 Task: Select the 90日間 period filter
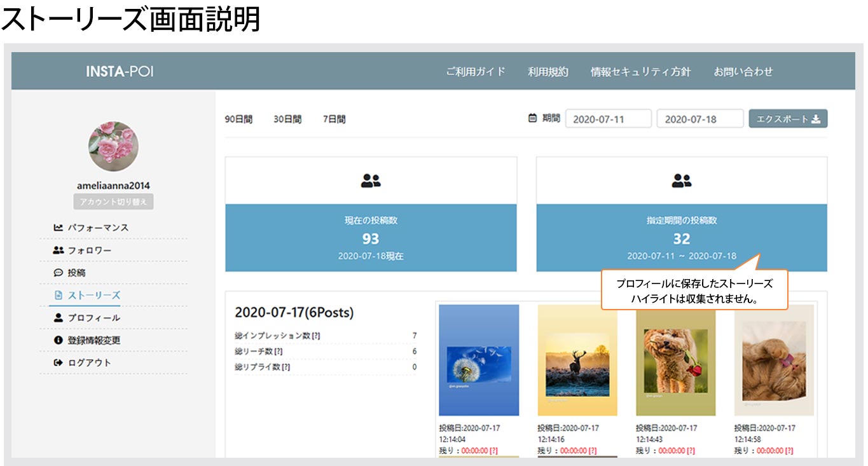238,119
